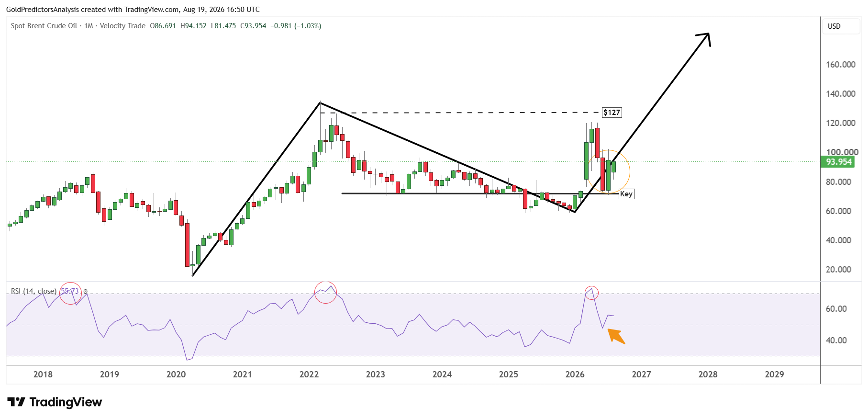This screenshot has width=868, height=420.
Task: Click the 2022 time axis label
Action: point(309,375)
